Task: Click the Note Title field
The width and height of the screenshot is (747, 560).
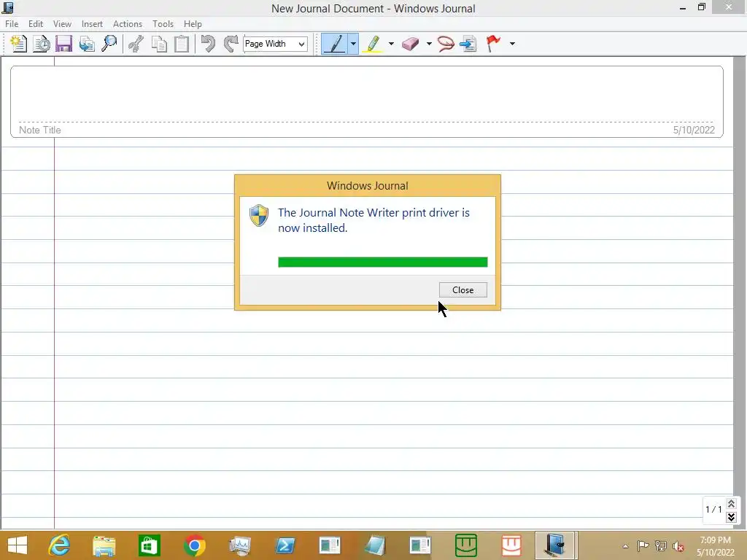Action: (x=40, y=130)
